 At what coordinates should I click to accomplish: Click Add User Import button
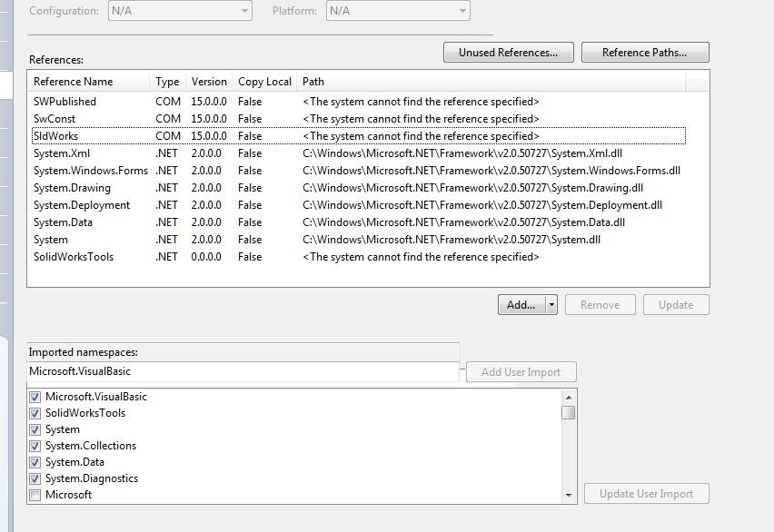pos(521,372)
